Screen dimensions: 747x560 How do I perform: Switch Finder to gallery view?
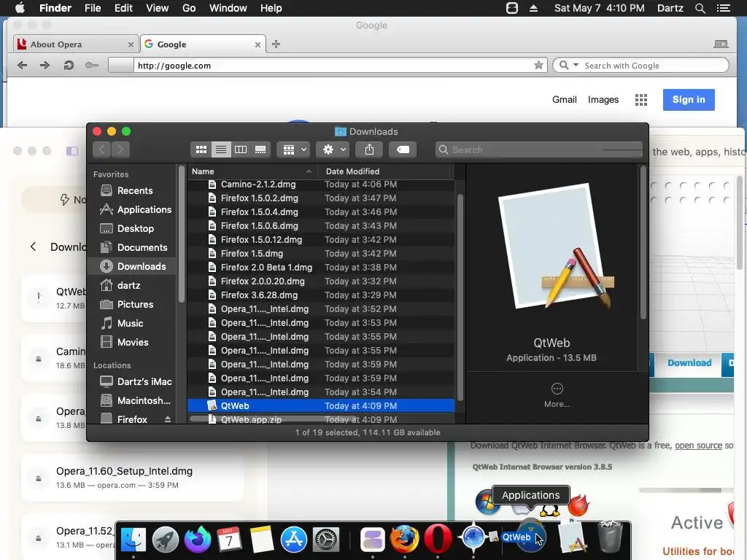pyautogui.click(x=260, y=149)
